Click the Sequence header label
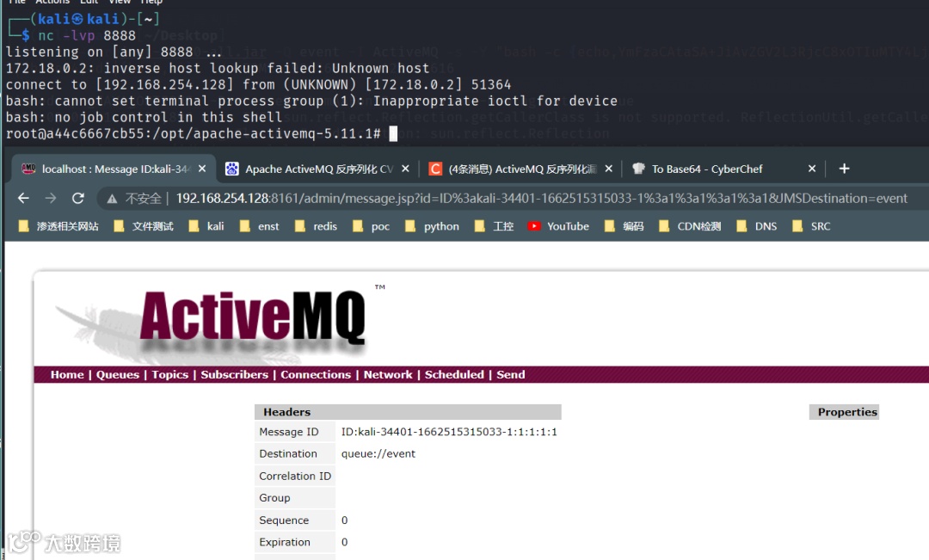This screenshot has width=929, height=560. [284, 520]
